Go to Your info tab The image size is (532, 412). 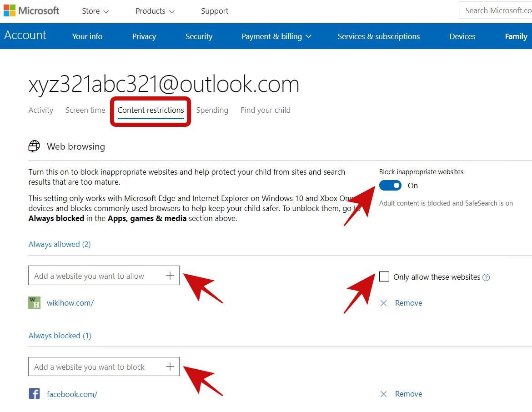(x=87, y=36)
